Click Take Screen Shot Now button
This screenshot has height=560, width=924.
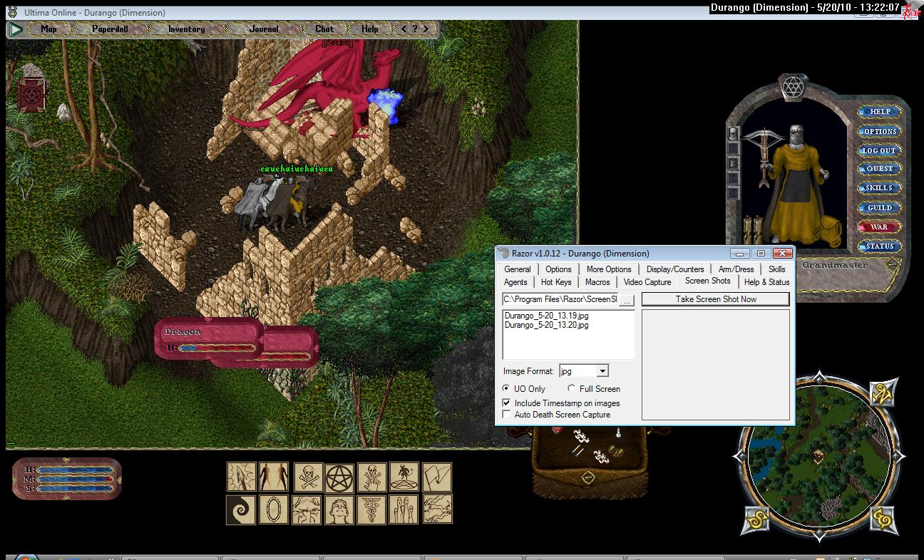716,299
